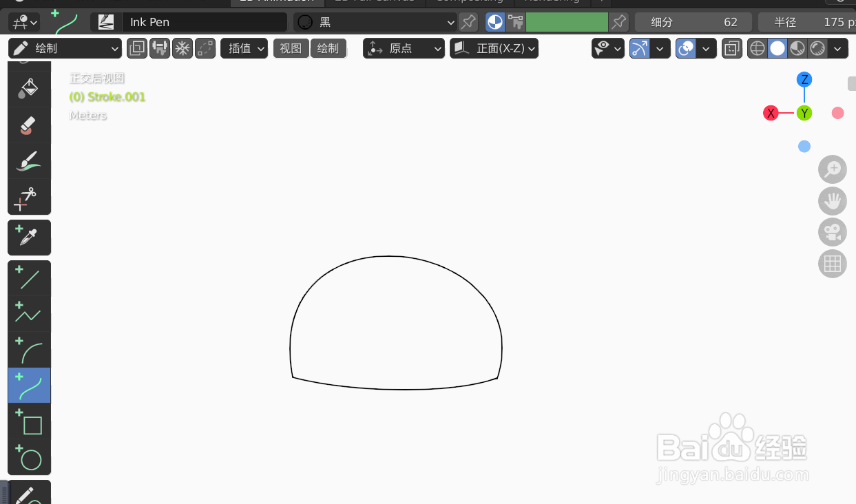
Task: Select the Line primitive tool
Action: point(29,278)
